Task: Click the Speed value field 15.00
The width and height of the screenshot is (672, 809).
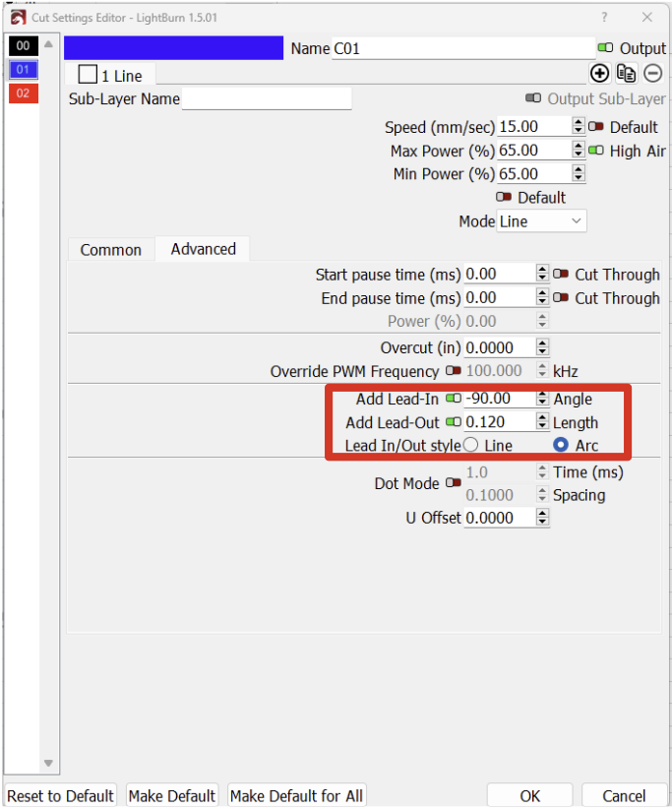Action: [534, 126]
